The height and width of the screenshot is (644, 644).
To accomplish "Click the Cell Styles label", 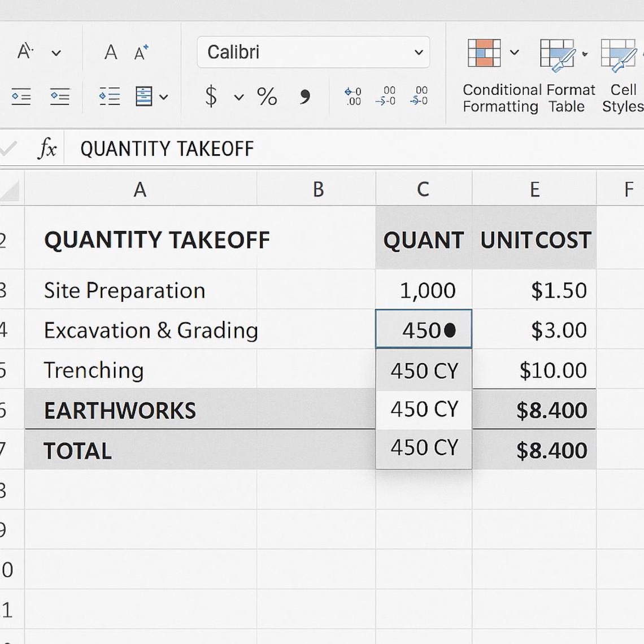I will tap(623, 98).
